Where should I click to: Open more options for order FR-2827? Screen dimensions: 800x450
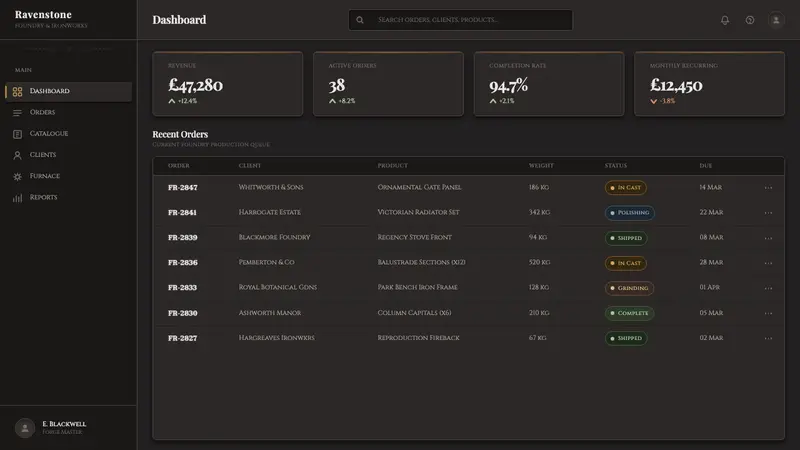[768, 338]
